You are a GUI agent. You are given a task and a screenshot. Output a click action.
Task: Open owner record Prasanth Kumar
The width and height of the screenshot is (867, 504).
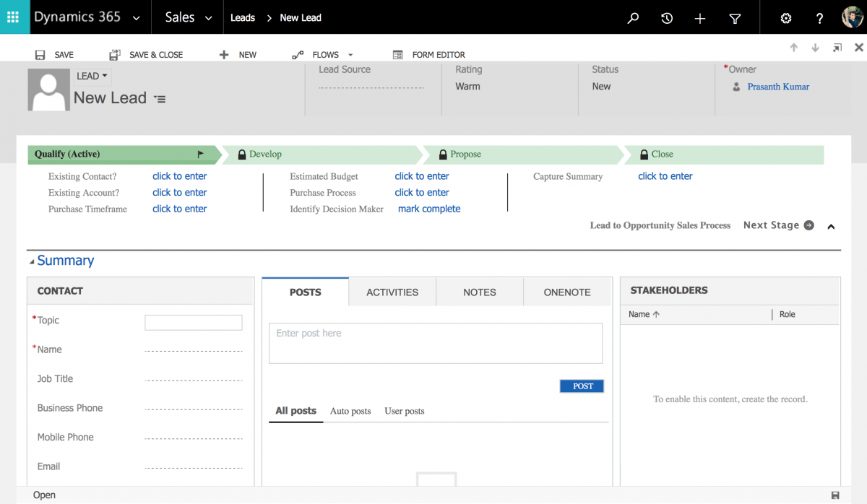pyautogui.click(x=777, y=86)
